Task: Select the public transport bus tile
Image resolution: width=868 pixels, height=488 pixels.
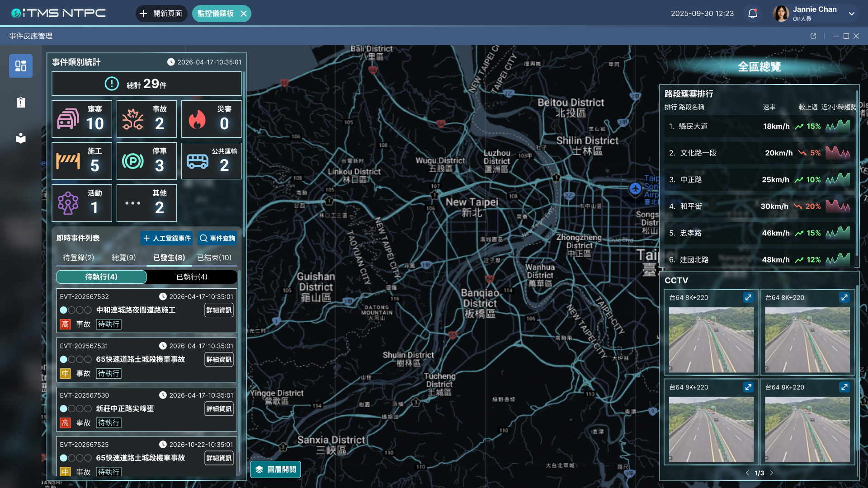Action: click(x=211, y=161)
